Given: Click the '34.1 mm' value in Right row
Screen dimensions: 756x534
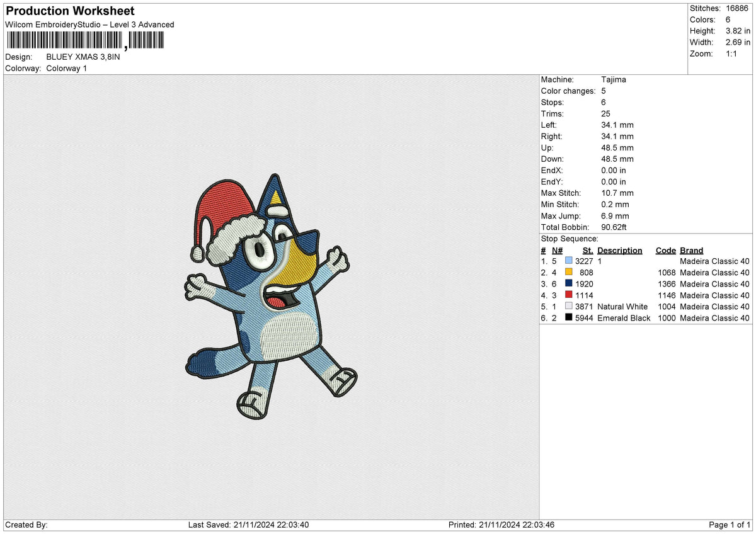Looking at the screenshot, I should (x=617, y=136).
